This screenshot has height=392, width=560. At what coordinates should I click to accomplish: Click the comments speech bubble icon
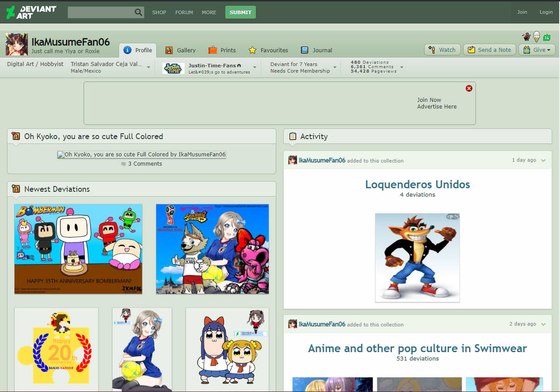[124, 164]
